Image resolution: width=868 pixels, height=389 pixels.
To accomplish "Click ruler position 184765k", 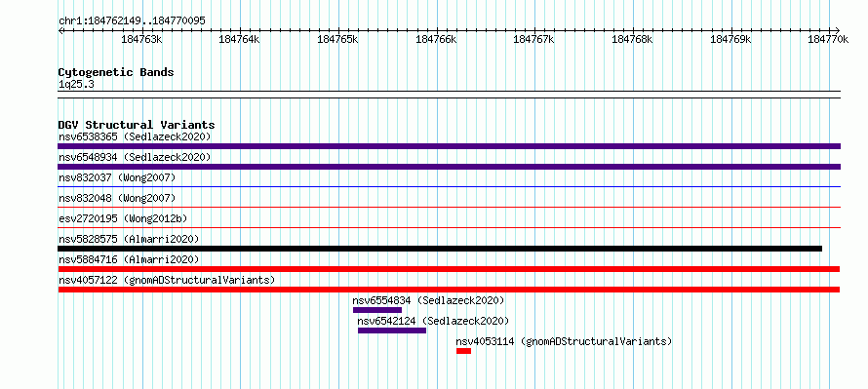I will (337, 39).
